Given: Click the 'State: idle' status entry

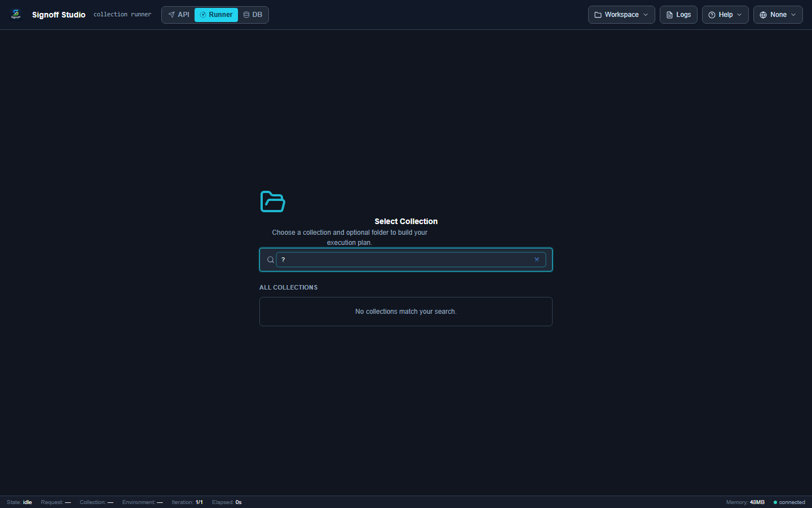Looking at the screenshot, I should pos(19,502).
